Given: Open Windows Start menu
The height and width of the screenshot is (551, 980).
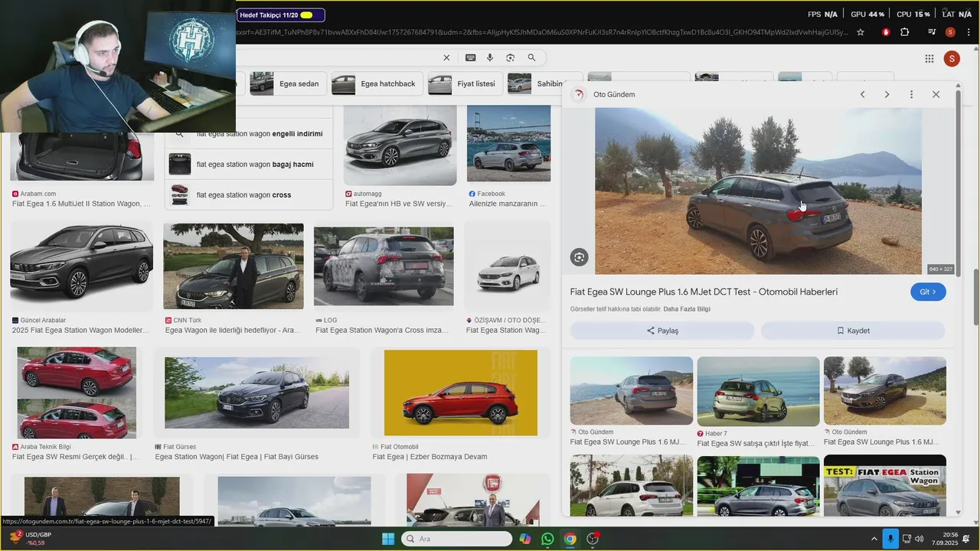Looking at the screenshot, I should point(388,539).
